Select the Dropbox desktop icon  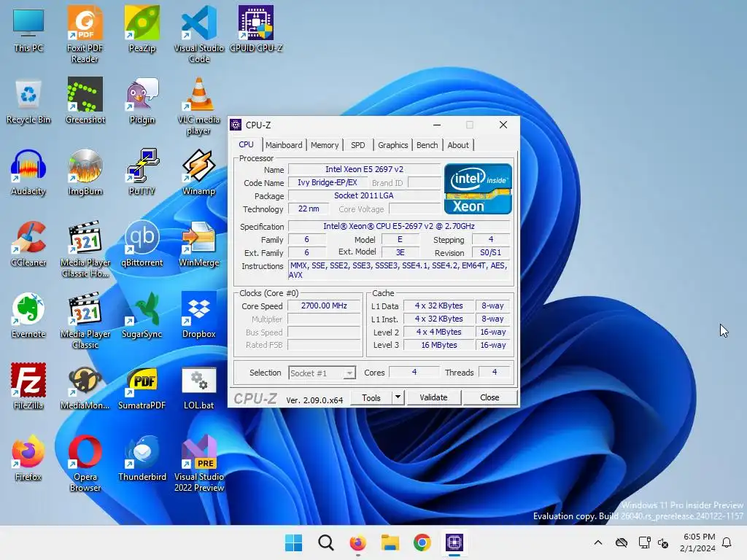(198, 316)
